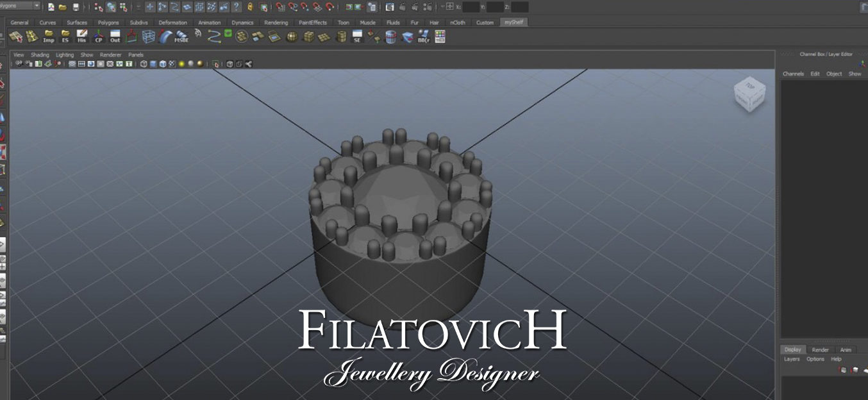Click the CP shelf icon
Screen dimensions: 868x400
tap(98, 37)
